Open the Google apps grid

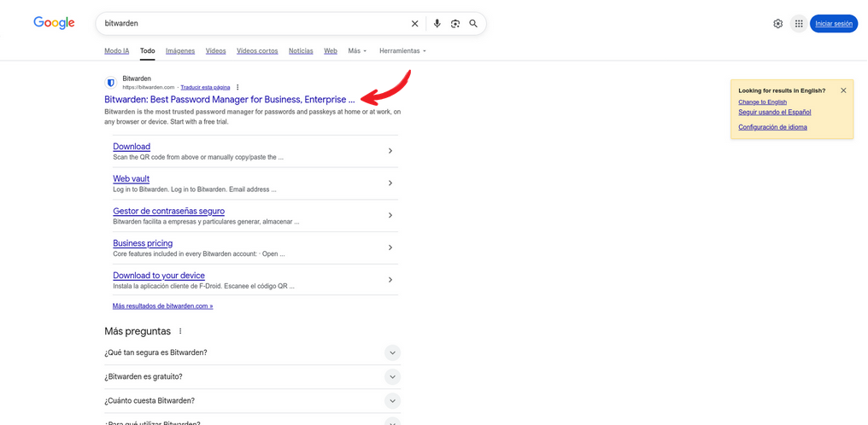point(799,24)
